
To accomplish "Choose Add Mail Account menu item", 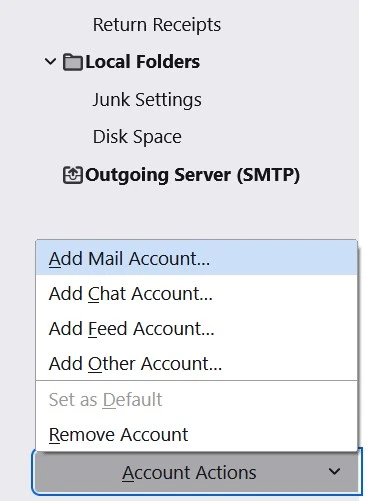I will pos(196,259).
